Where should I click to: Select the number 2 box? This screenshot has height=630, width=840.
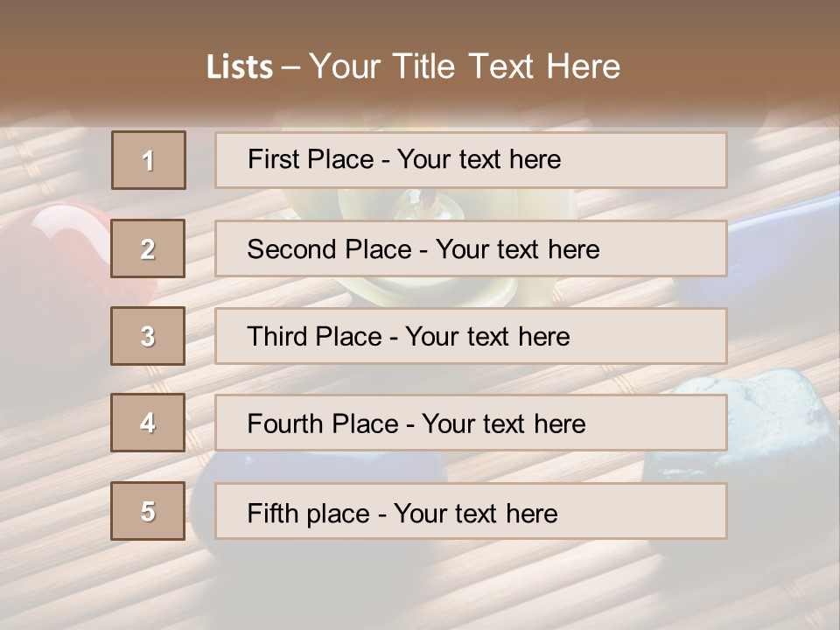coord(148,248)
